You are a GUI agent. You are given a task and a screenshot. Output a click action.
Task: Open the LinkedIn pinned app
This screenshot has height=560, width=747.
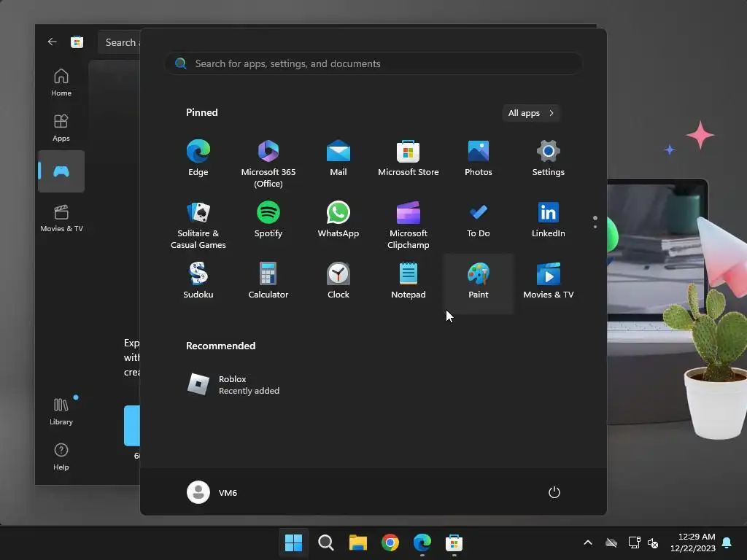pyautogui.click(x=549, y=220)
